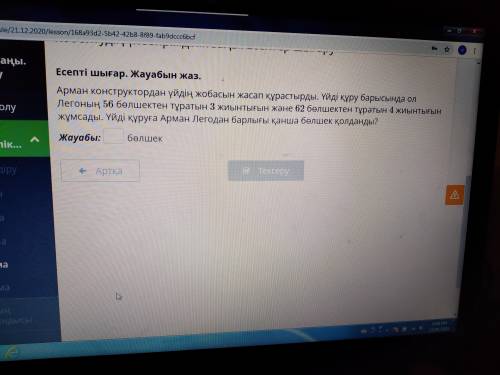Select the green highlighted sidebar lesson item

click(24, 139)
